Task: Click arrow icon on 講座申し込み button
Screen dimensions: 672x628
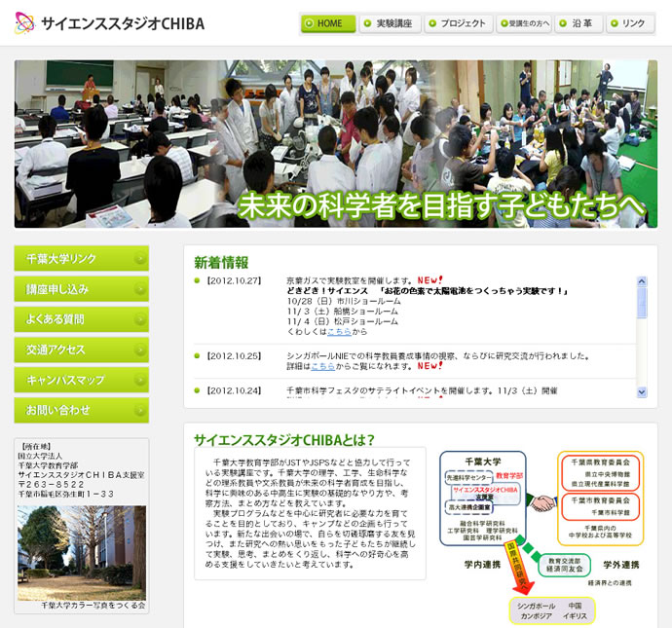Action: pos(140,289)
